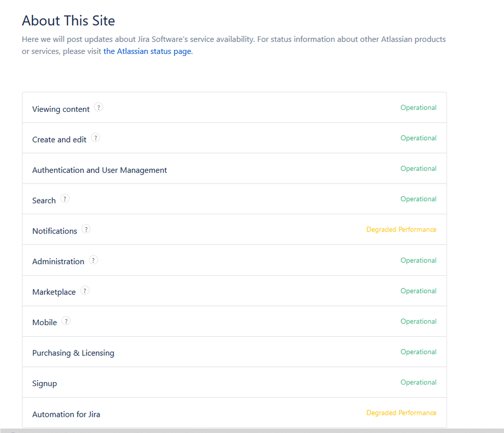Click the Viewing content component name

[x=61, y=109]
